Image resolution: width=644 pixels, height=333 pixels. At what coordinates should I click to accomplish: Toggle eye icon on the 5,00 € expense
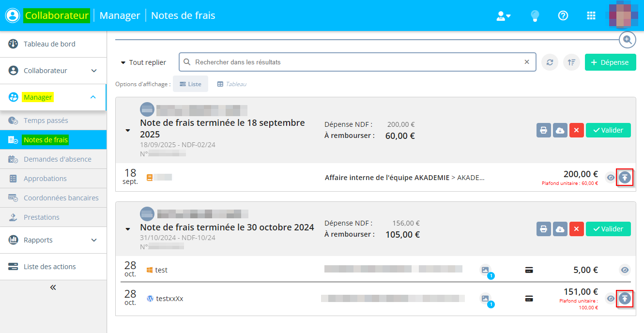pos(625,270)
